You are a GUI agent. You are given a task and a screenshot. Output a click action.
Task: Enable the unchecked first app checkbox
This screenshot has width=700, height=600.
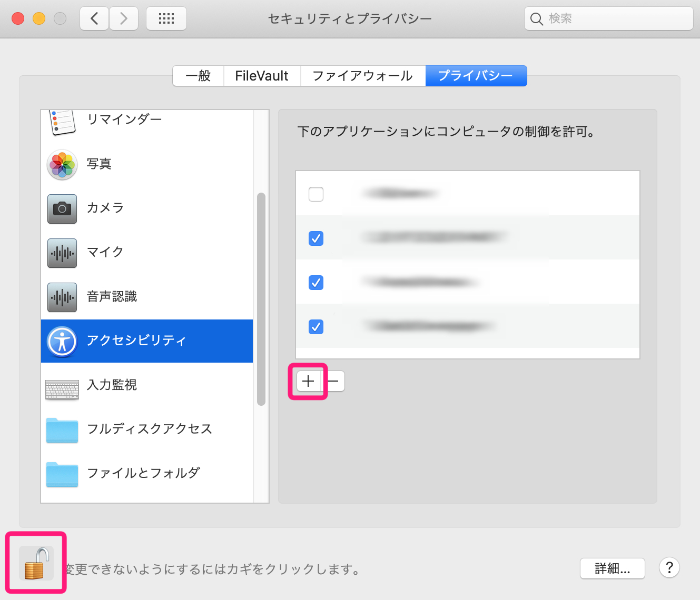(x=316, y=194)
